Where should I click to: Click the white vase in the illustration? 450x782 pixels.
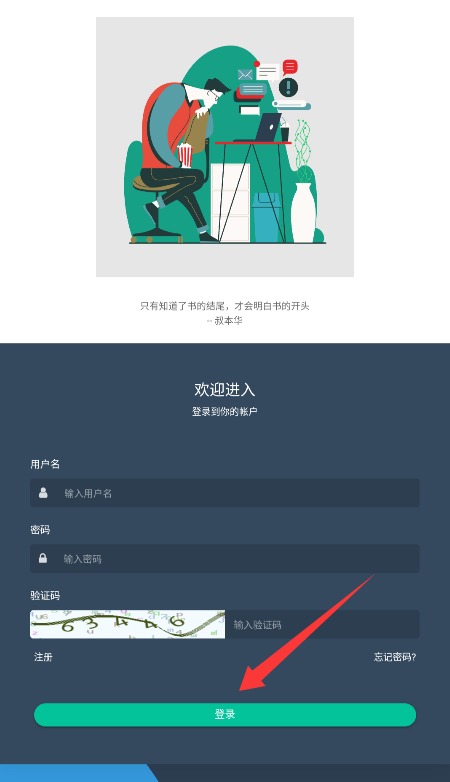point(303,212)
